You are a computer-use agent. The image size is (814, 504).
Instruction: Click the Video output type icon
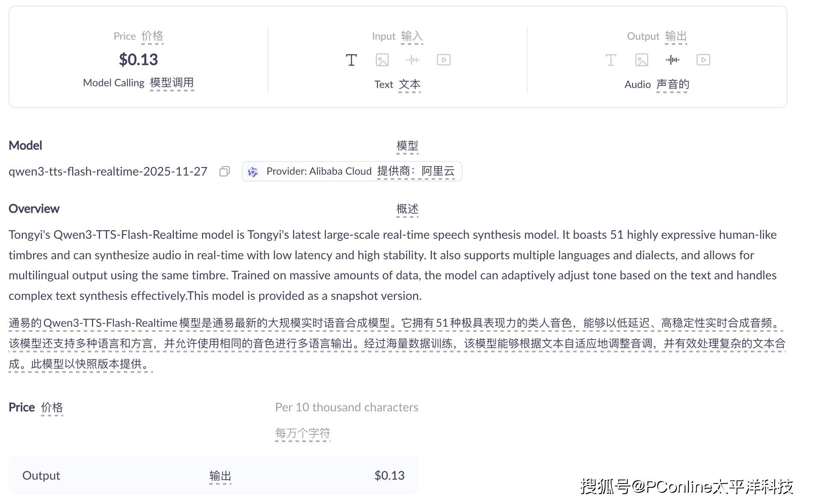(703, 60)
